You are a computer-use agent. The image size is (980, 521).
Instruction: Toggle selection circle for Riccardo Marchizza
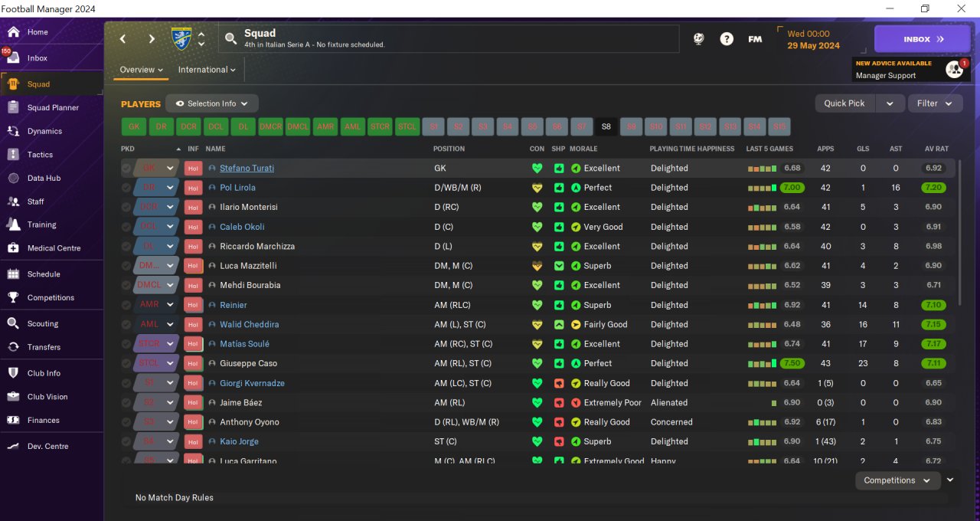[126, 246]
